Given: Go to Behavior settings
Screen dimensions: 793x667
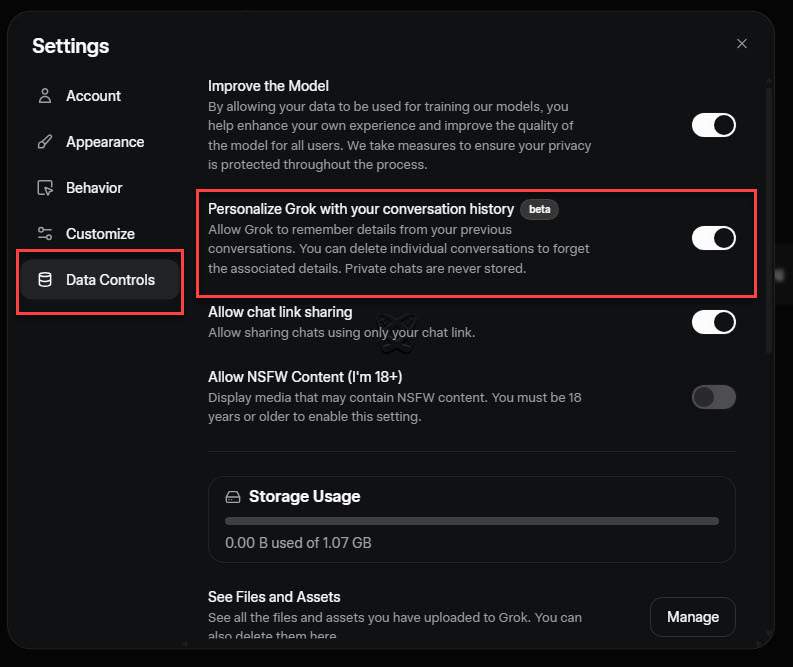Looking at the screenshot, I should [94, 188].
